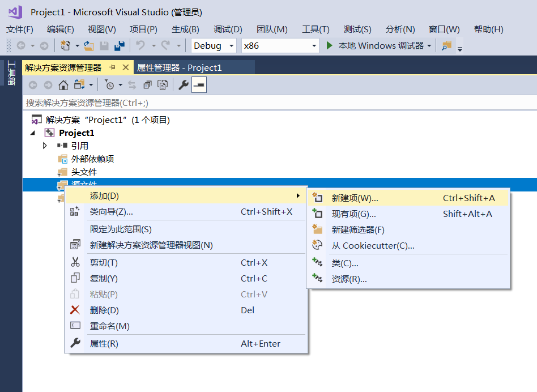Choose 从 Cookiecutter(C)... option
This screenshot has height=392, width=537.
(408, 245)
